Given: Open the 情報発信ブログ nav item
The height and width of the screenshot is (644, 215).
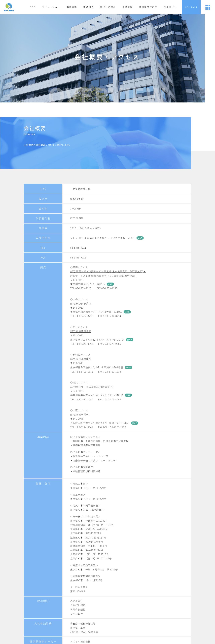Looking at the screenshot, I should (x=148, y=7).
